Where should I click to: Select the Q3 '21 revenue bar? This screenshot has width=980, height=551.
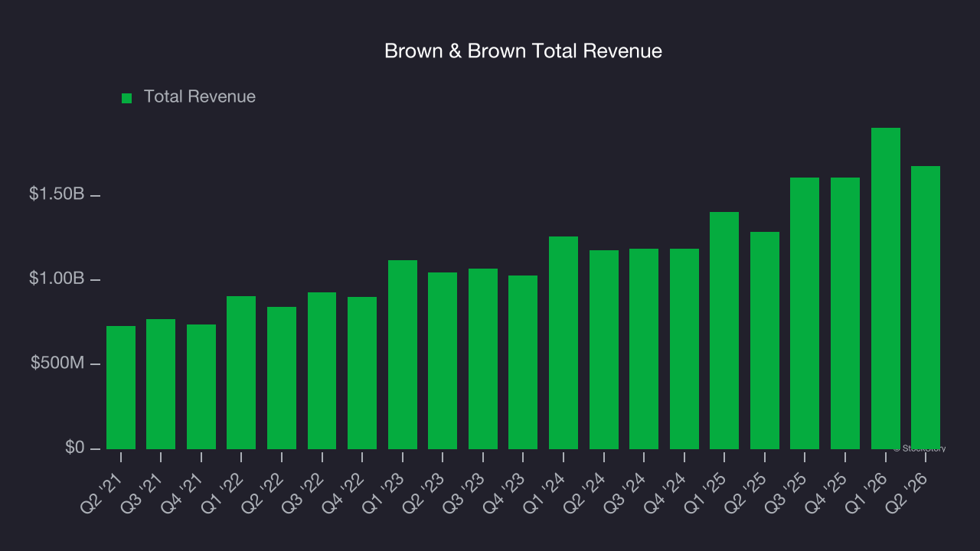[x=161, y=384]
